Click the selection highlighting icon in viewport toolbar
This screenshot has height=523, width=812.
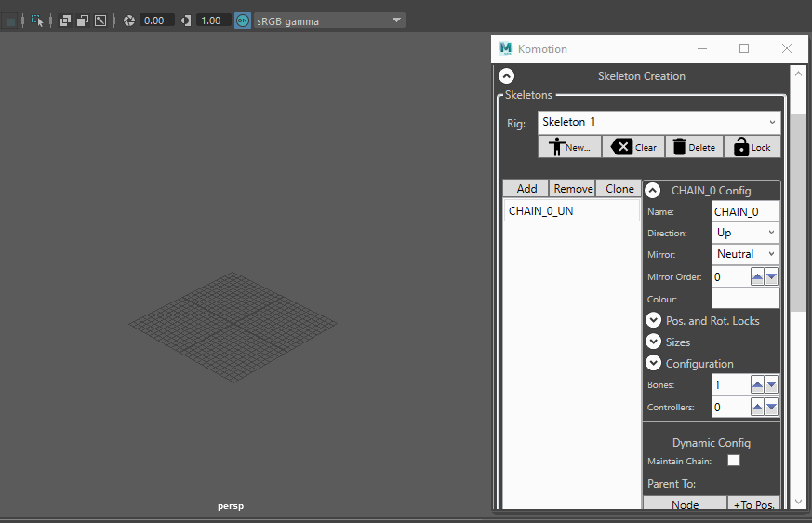(37, 20)
